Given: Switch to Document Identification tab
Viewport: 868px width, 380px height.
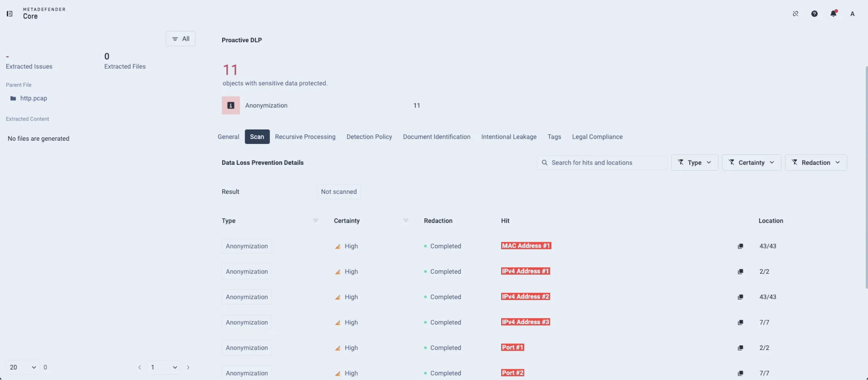Looking at the screenshot, I should coord(436,137).
